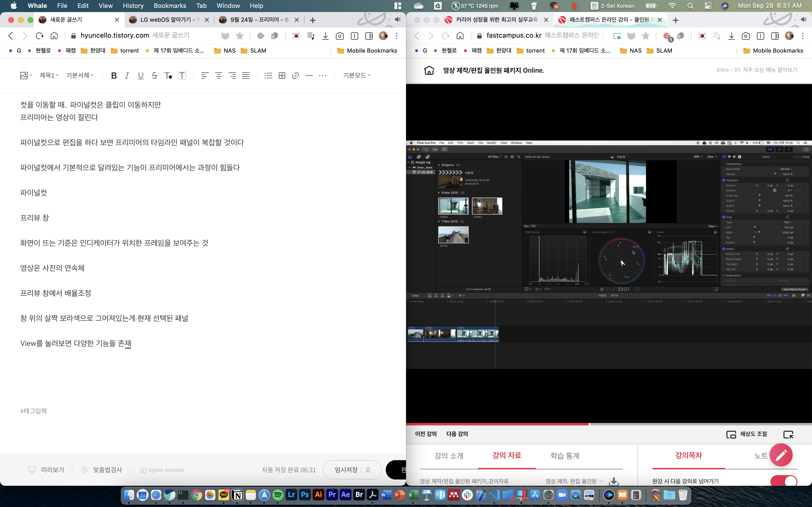Click the insert link icon
The image size is (812, 507).
pyautogui.click(x=295, y=75)
